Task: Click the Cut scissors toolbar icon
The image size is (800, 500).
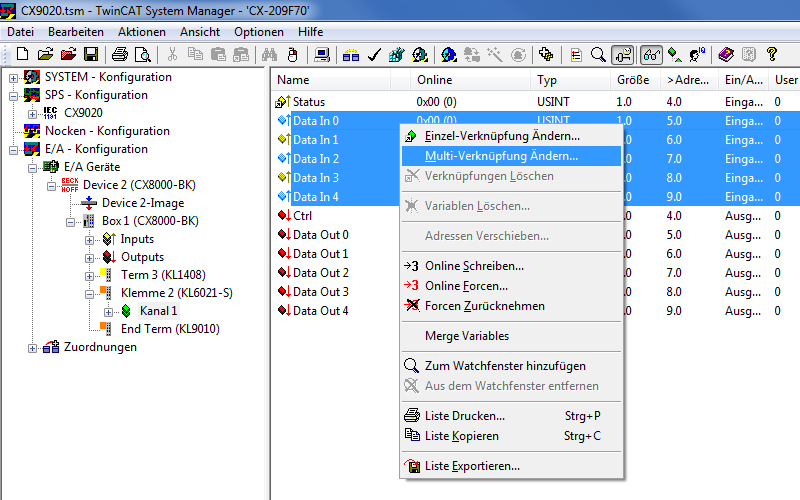Action: pyautogui.click(x=172, y=54)
